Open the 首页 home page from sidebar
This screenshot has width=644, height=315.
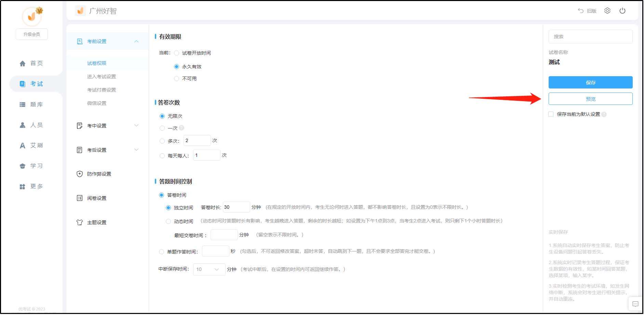coord(36,63)
